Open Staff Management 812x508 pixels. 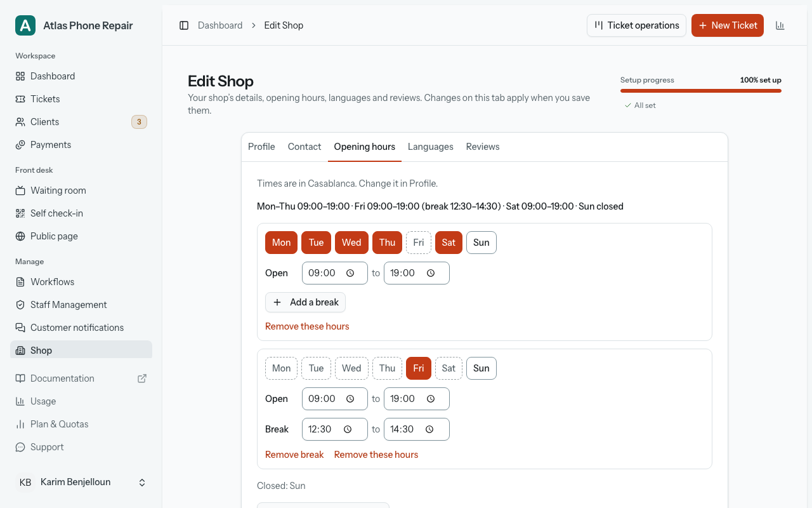click(x=81, y=305)
